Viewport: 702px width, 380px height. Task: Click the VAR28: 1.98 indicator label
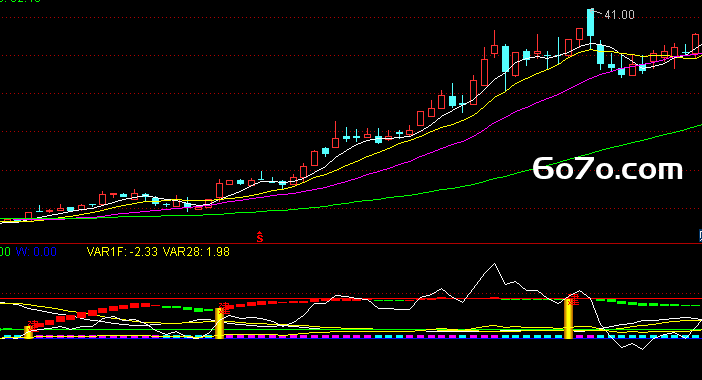pos(196,252)
